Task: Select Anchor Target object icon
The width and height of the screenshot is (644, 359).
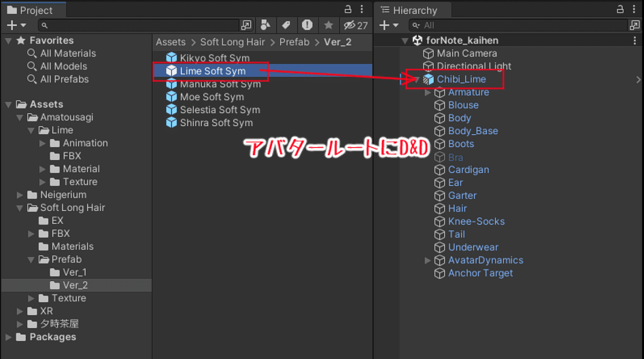Action: click(x=440, y=273)
